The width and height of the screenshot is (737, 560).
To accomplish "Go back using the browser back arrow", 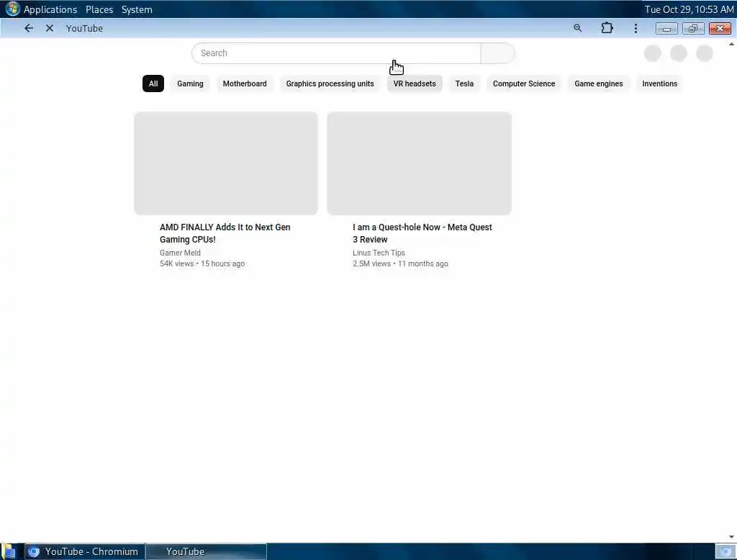I will click(29, 28).
